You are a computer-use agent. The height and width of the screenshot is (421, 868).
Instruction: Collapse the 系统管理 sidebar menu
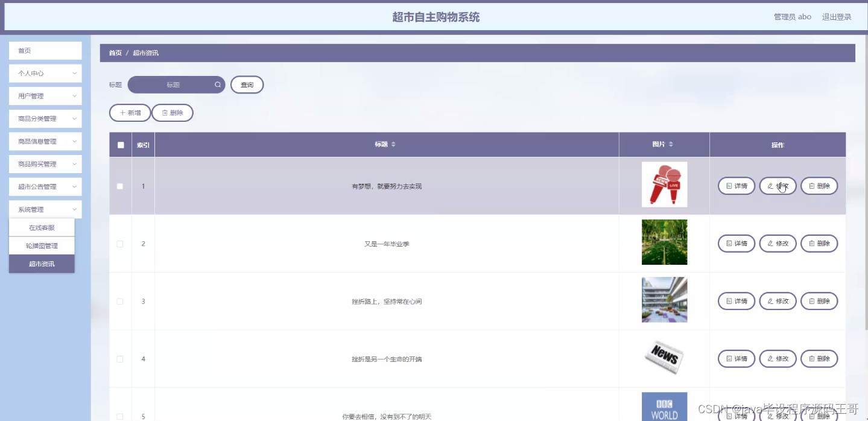coord(45,209)
